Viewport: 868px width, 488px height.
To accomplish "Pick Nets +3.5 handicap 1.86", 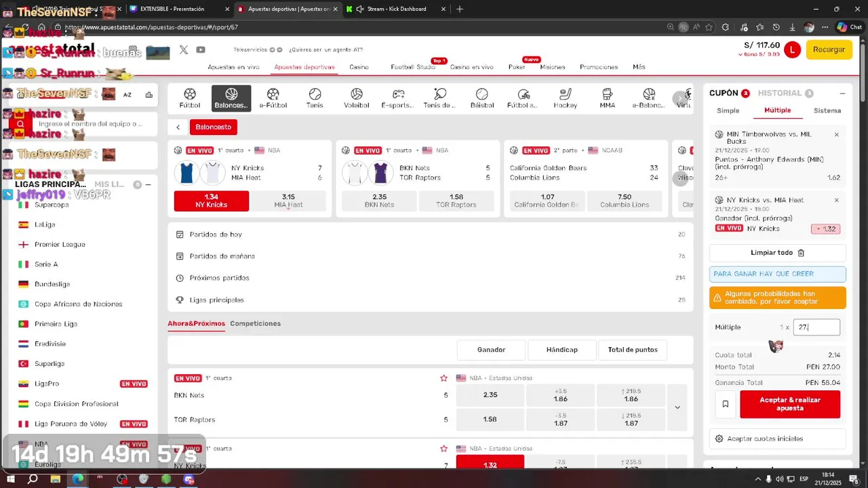I will [560, 395].
